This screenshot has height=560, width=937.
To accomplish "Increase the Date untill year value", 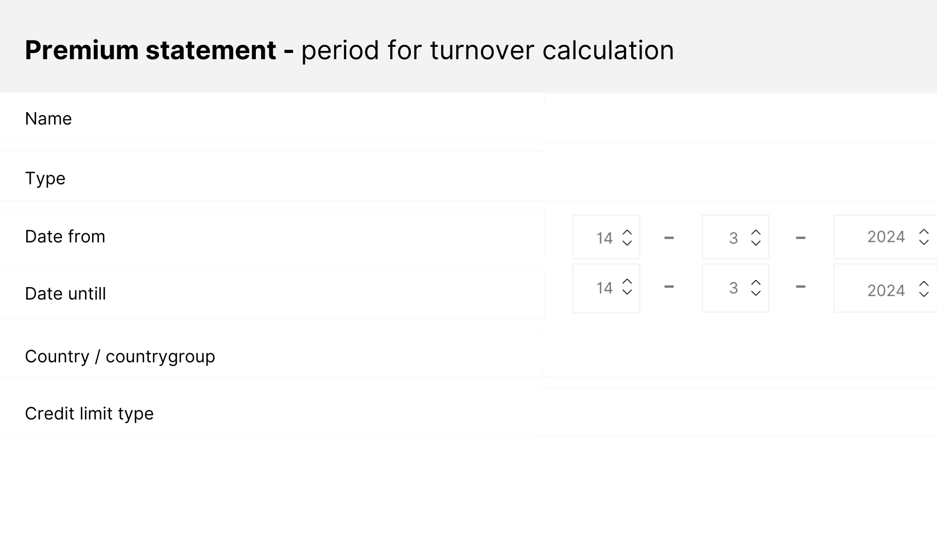I will pyautogui.click(x=924, y=284).
